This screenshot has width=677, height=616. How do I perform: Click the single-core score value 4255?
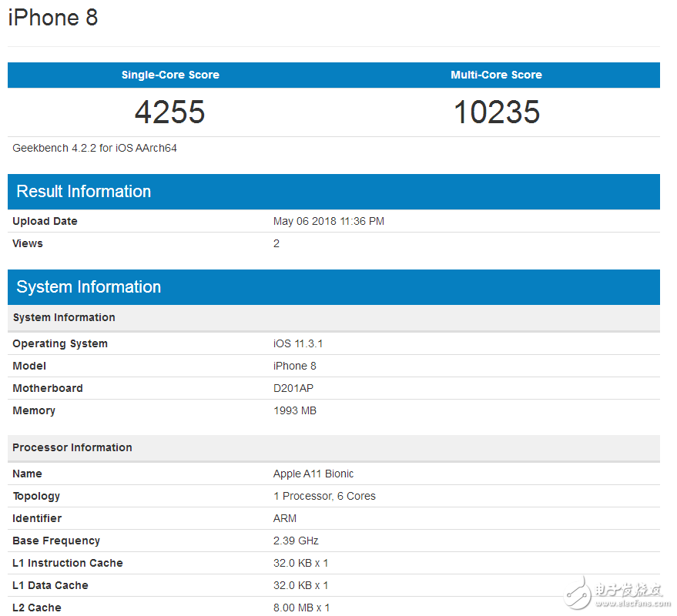[170, 112]
